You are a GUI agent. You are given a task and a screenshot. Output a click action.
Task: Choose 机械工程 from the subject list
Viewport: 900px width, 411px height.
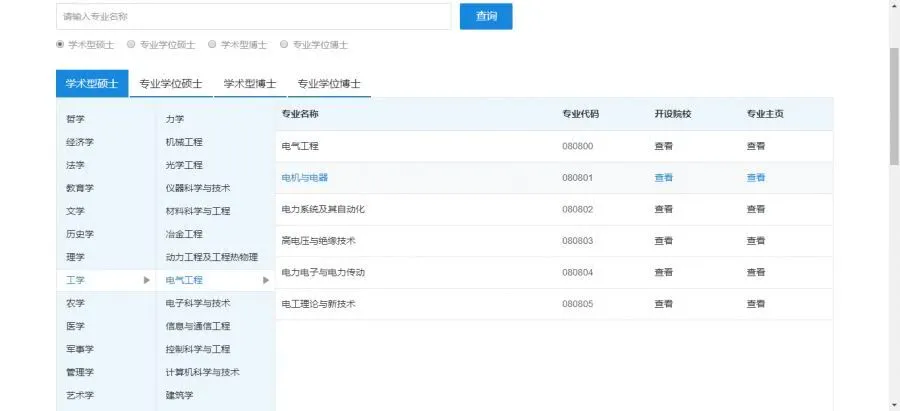[184, 142]
